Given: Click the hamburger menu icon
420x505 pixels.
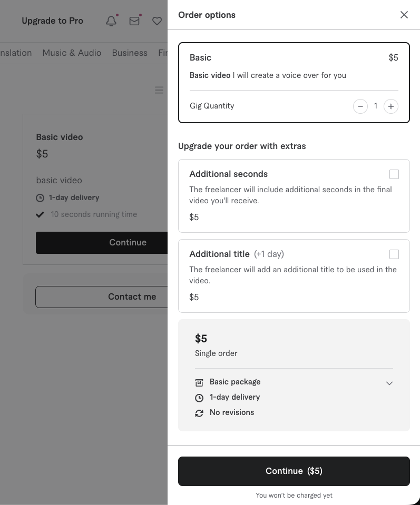Looking at the screenshot, I should click(x=159, y=90).
